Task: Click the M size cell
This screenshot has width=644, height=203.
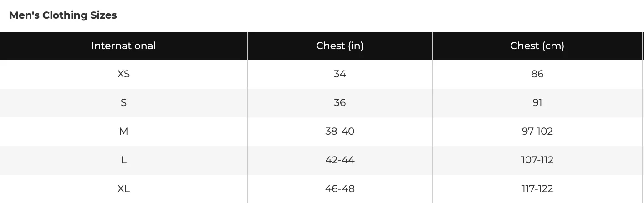Action: tap(123, 132)
